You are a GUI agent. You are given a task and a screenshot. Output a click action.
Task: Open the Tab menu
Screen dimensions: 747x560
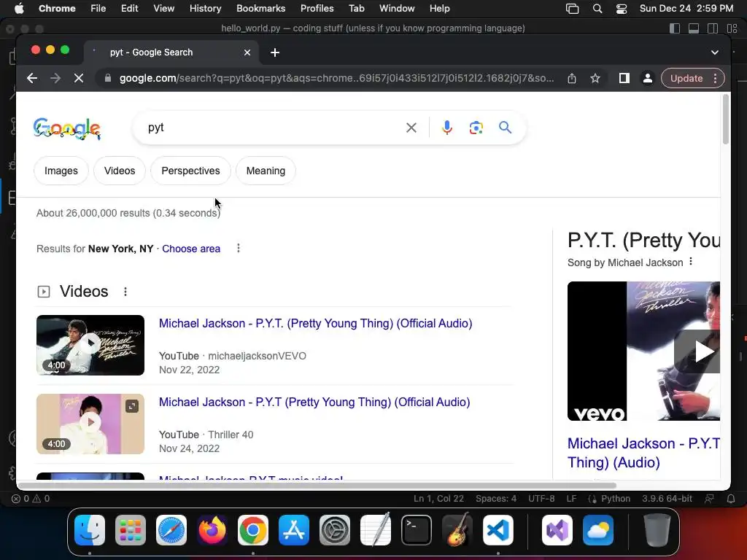[356, 8]
